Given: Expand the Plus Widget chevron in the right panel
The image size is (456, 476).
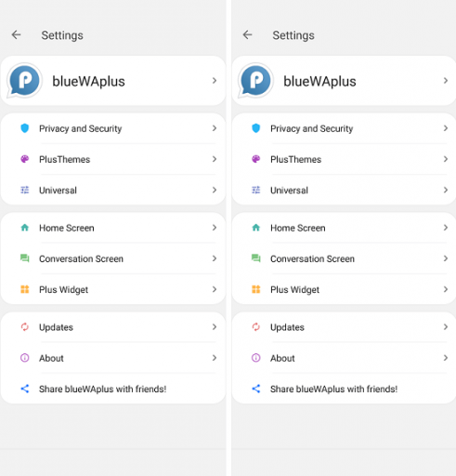Looking at the screenshot, I should pos(446,289).
